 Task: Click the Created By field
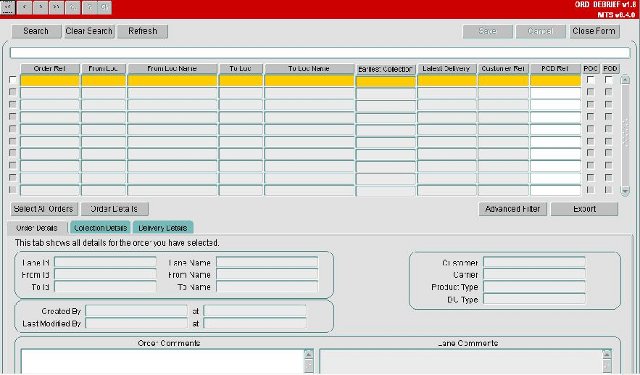(136, 311)
